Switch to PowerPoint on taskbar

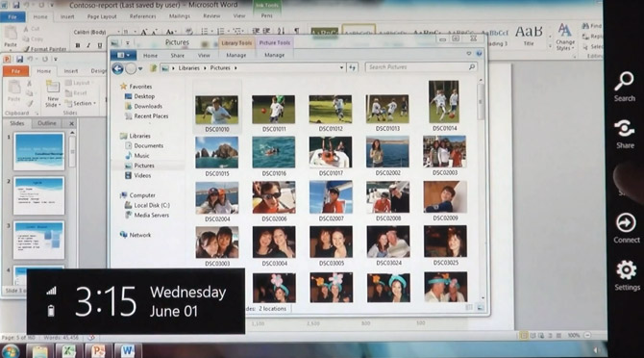[98, 351]
